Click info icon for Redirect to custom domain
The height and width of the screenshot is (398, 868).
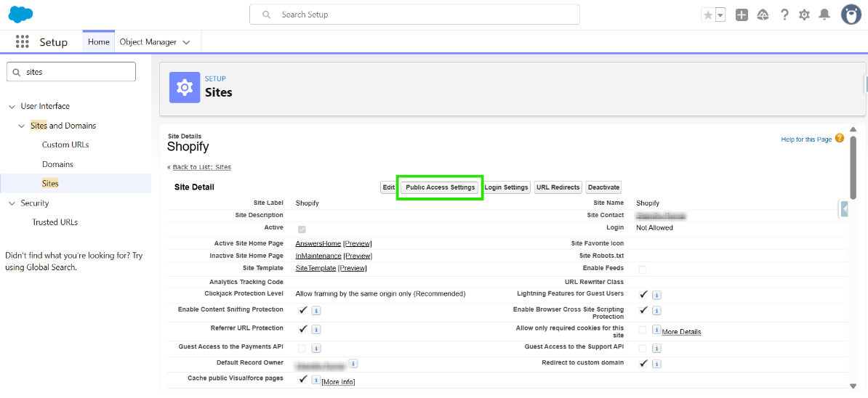656,365
